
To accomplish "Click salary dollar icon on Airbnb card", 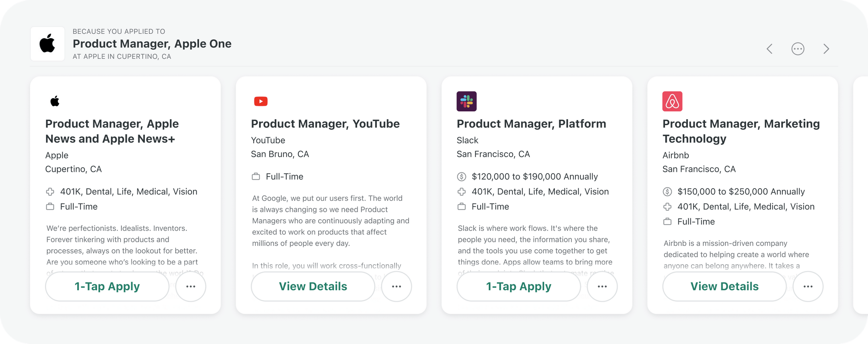I will click(x=667, y=192).
